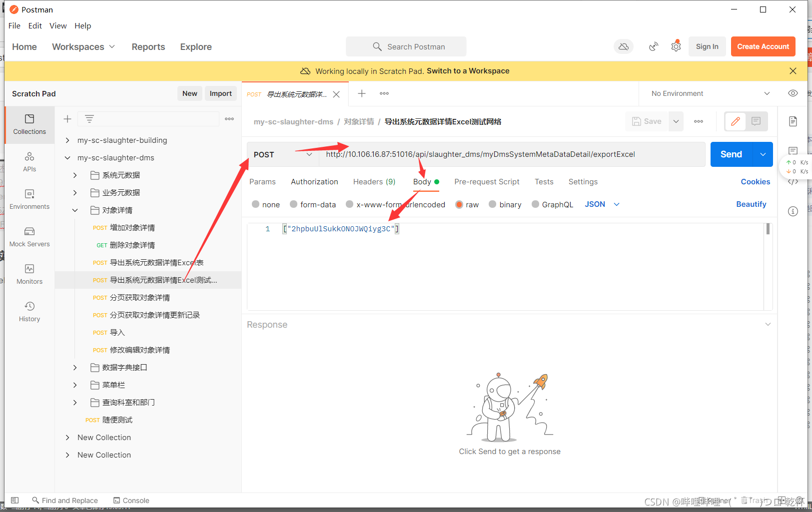This screenshot has height=512, width=812.
Task: Open the Send button dropdown arrow
Action: (x=763, y=154)
